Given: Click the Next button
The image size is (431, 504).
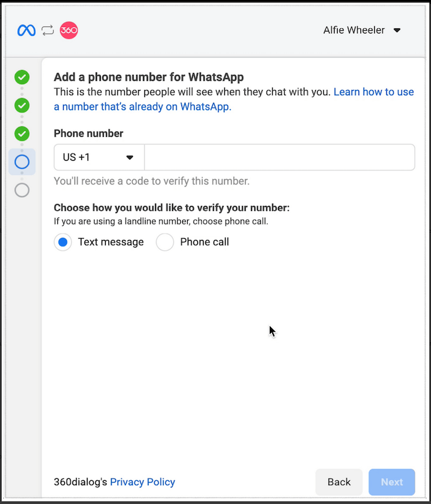Looking at the screenshot, I should 392,482.
